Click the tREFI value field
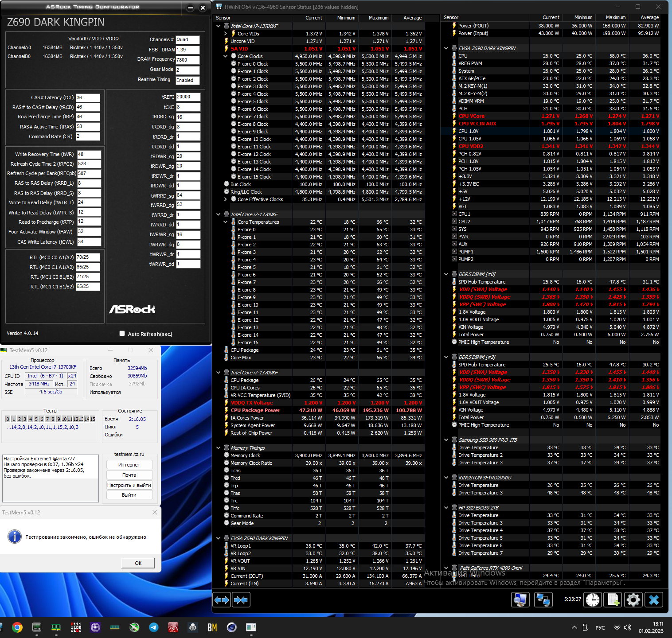Screen dimensions: 672x638 [188, 97]
